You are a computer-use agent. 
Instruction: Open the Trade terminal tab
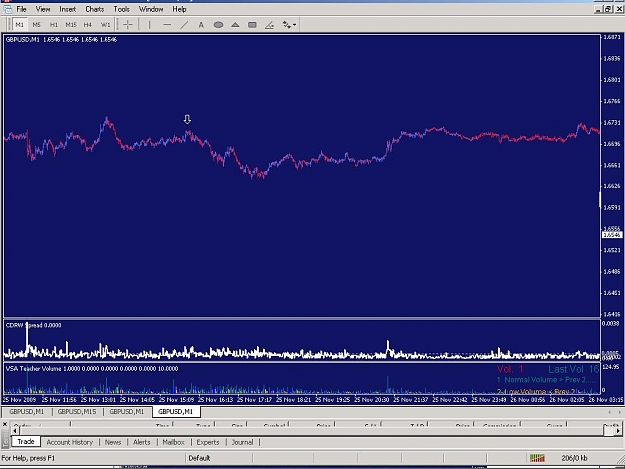pyautogui.click(x=26, y=442)
